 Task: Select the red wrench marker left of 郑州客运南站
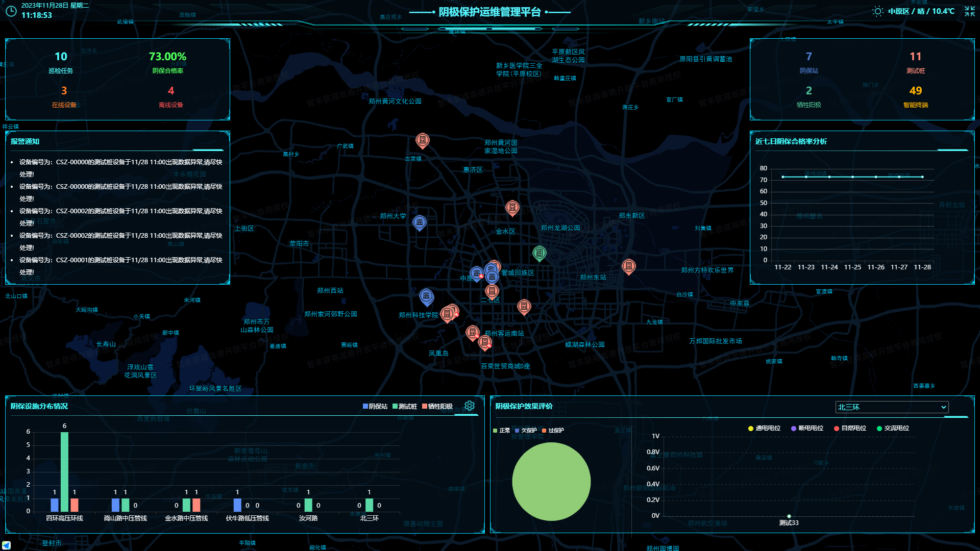click(473, 333)
